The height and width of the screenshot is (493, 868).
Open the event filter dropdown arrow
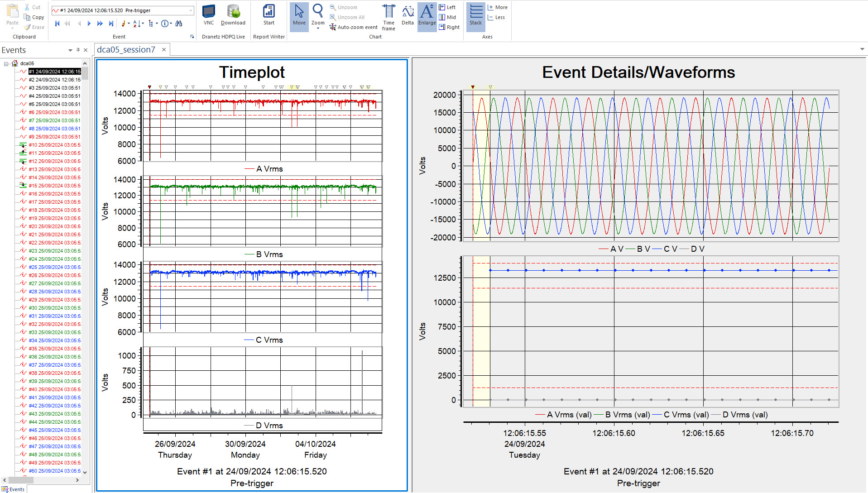[x=129, y=24]
